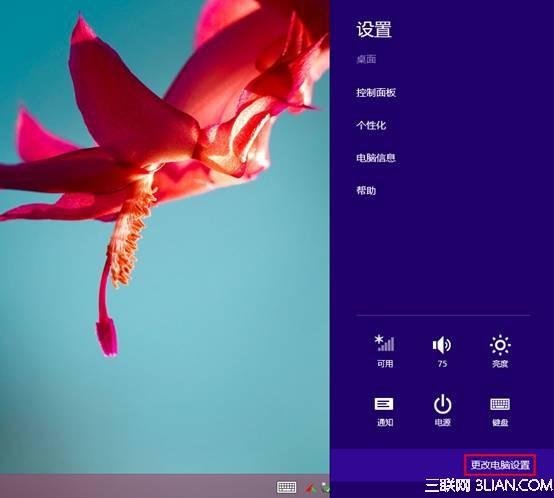Tap the touch keyboard icon on taskbar
Screen dimensions: 554x498
tap(287, 487)
